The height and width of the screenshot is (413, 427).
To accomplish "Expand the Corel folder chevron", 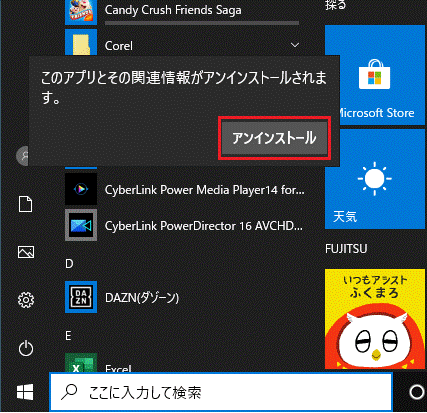I will pos(295,45).
